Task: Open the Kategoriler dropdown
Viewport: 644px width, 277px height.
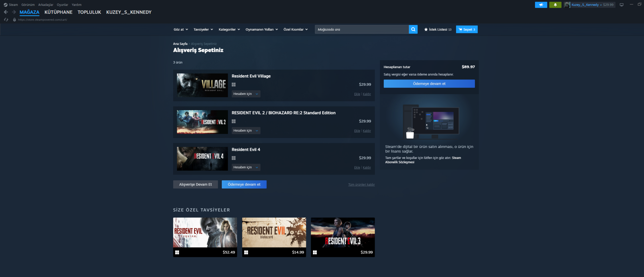Action: tap(229, 30)
